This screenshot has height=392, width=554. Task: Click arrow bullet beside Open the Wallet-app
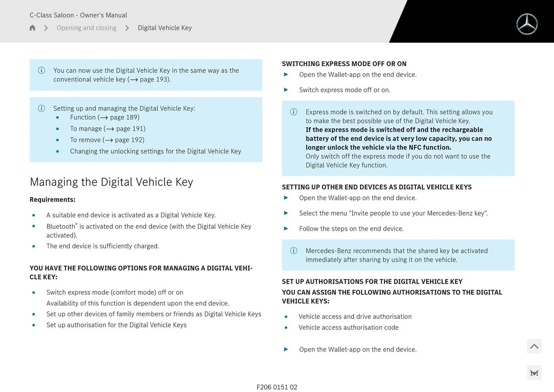point(286,74)
